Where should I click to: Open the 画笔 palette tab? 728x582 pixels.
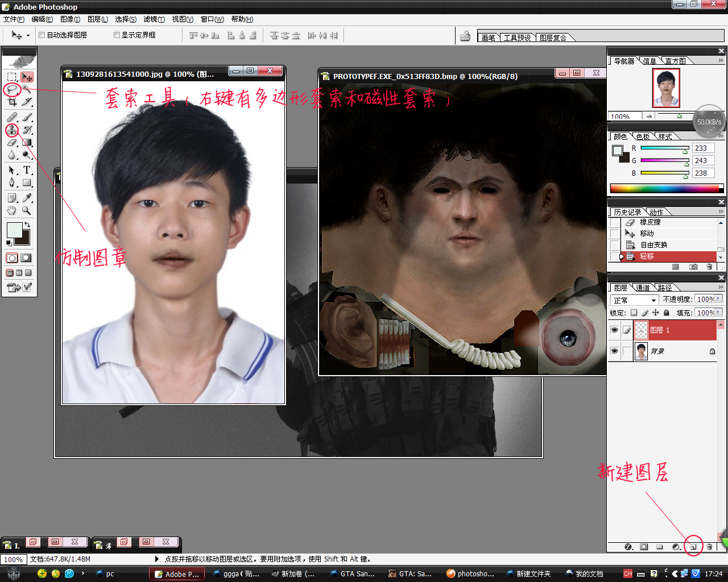[489, 38]
